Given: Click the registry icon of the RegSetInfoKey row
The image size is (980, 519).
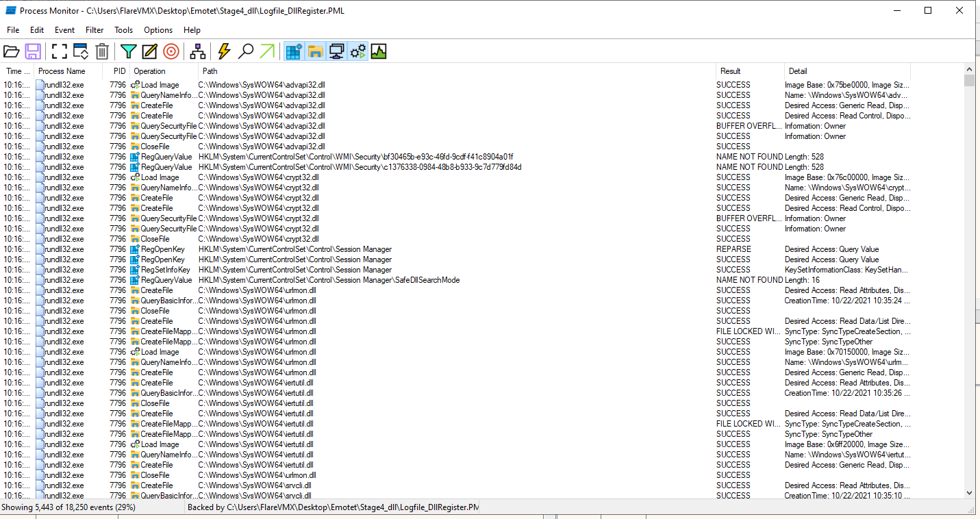Looking at the screenshot, I should pos(135,270).
